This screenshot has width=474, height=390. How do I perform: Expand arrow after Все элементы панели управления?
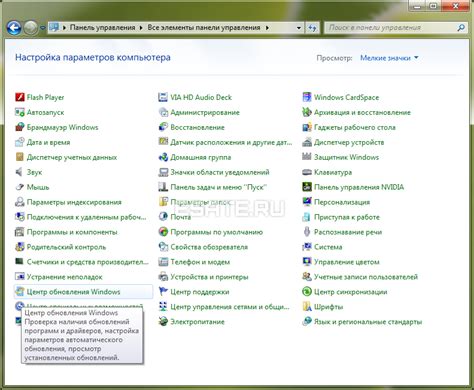point(267,28)
